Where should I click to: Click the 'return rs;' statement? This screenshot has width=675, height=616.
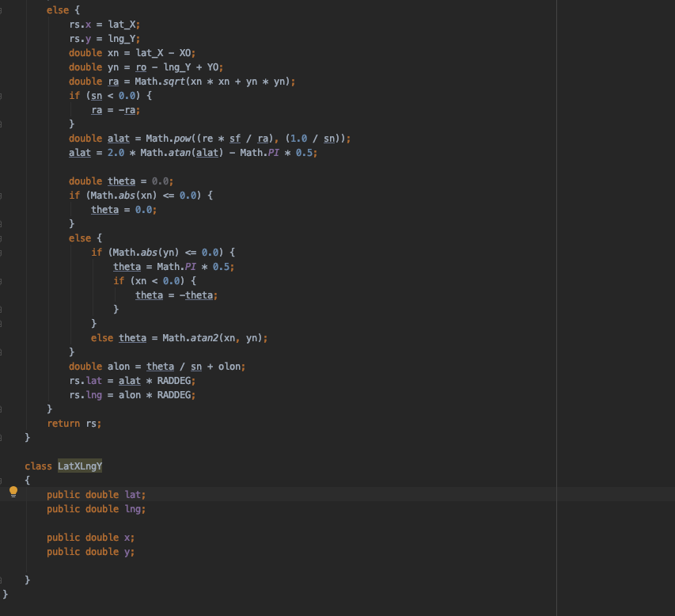[x=74, y=423]
